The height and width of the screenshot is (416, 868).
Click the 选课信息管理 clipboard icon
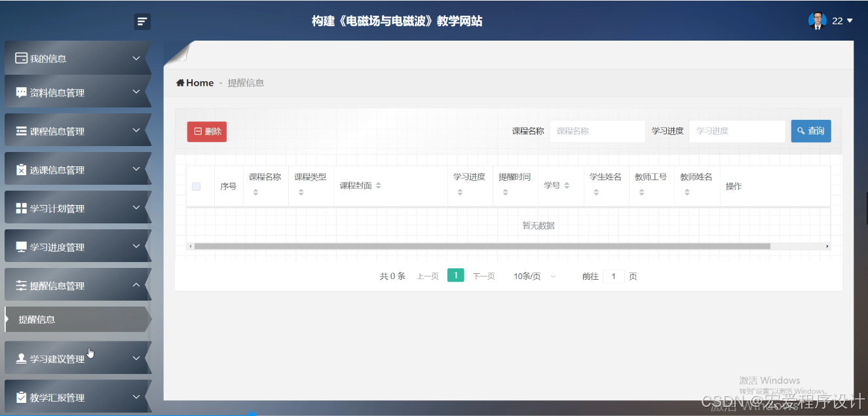(21, 170)
